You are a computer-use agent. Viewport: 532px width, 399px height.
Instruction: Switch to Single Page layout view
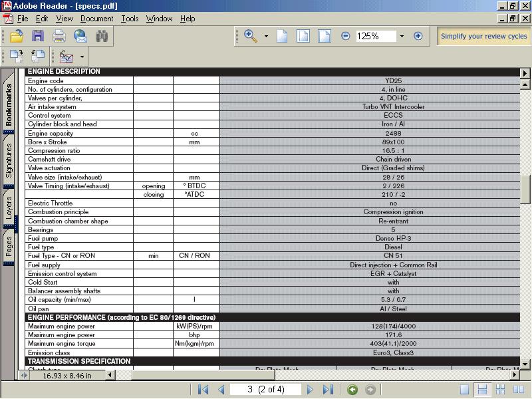[465, 390]
